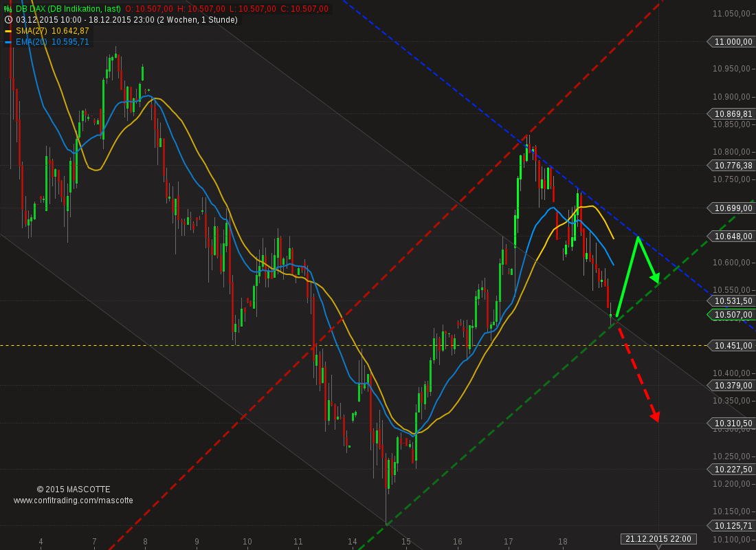Click the 11.050,00 price axis label
Screen dimensions: 756x550
732,14
